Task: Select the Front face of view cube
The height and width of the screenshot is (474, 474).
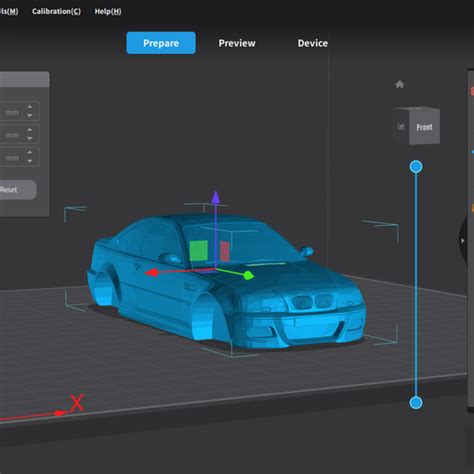Action: coord(424,127)
